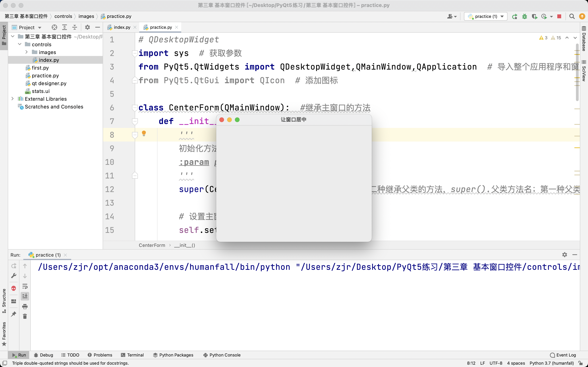Open Search Everywhere magnifier icon

click(x=572, y=17)
